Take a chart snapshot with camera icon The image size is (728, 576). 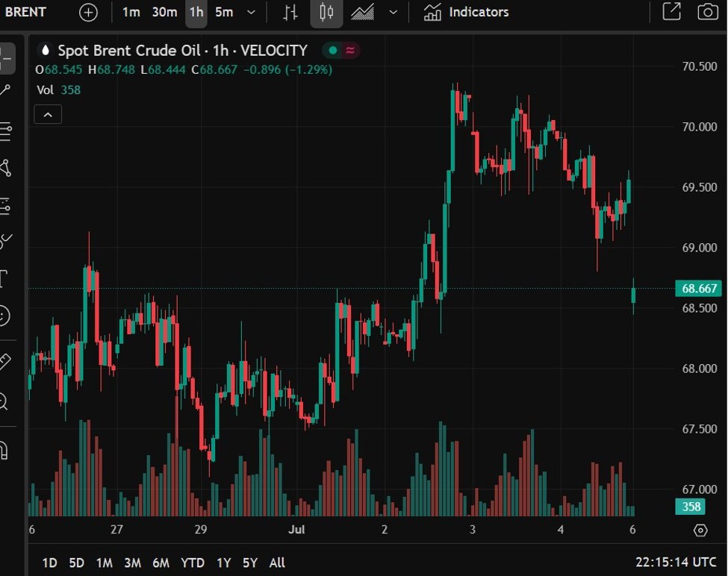[x=706, y=12]
